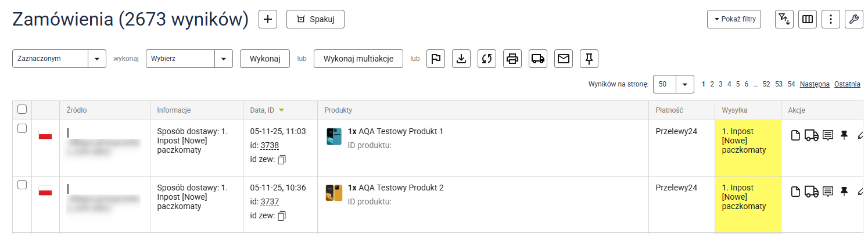
Task: Click the delivery truck icon in actions bar
Action: click(x=538, y=59)
